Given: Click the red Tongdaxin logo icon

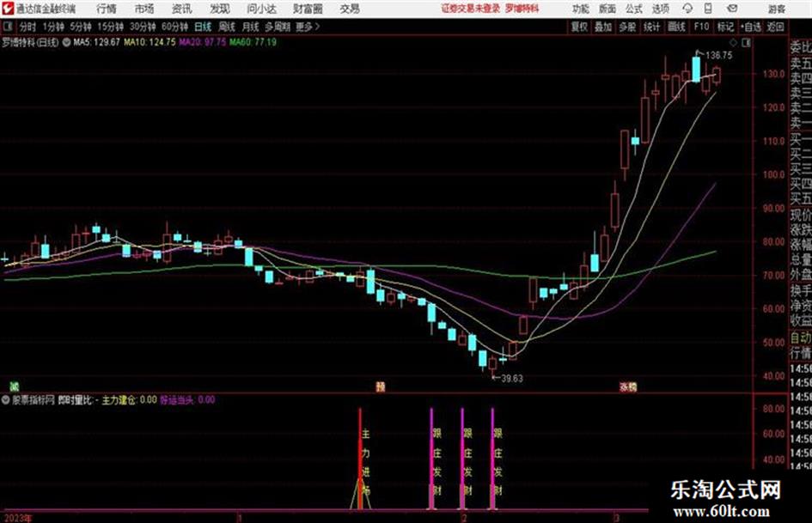Looking at the screenshot, I should click(x=8, y=9).
